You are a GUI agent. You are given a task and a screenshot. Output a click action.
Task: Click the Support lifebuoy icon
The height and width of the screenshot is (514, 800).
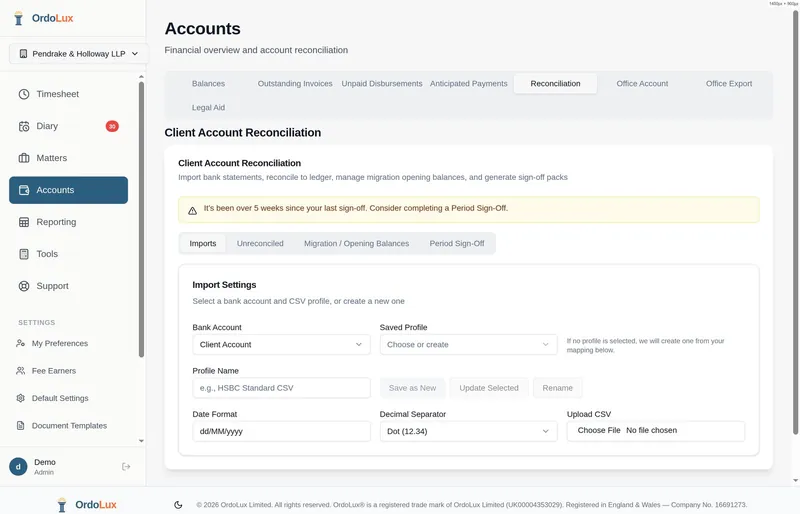(24, 286)
